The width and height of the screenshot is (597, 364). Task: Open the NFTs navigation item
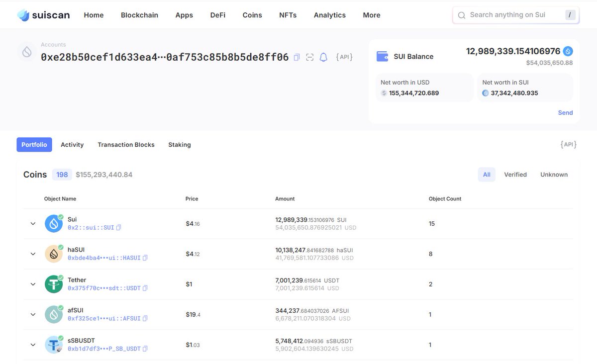(288, 15)
